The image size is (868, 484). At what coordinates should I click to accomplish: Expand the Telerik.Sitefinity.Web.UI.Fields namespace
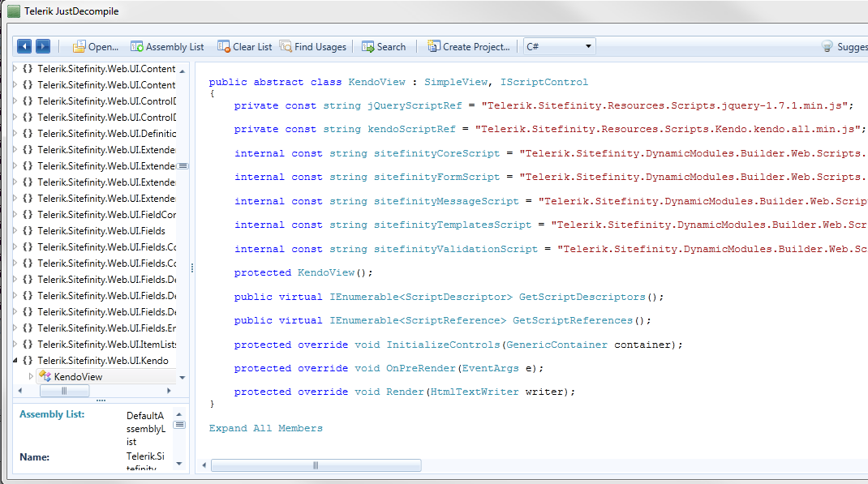(15, 231)
